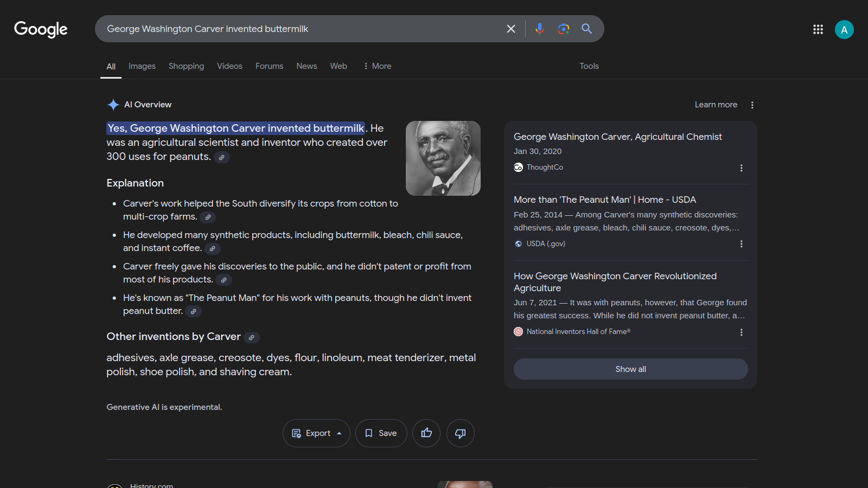Viewport: 868px width, 488px height.
Task: Open source link after 'multi-crop farms'
Action: coord(208,217)
